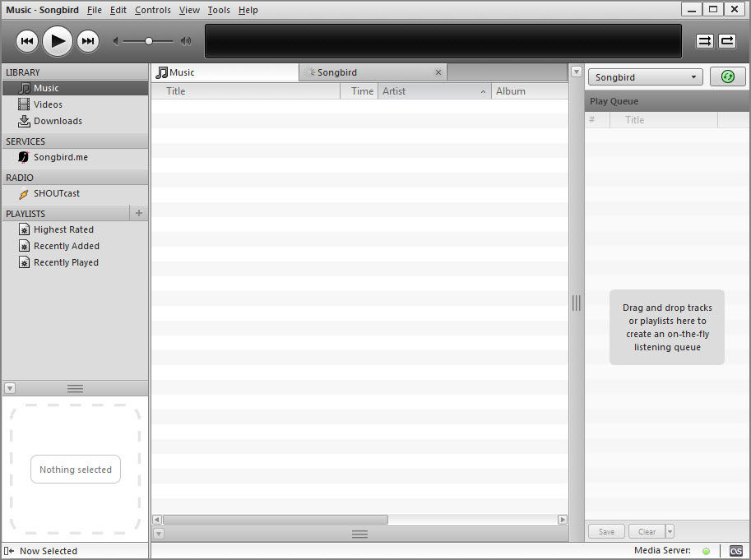Sort tracks by Artist column

click(435, 91)
